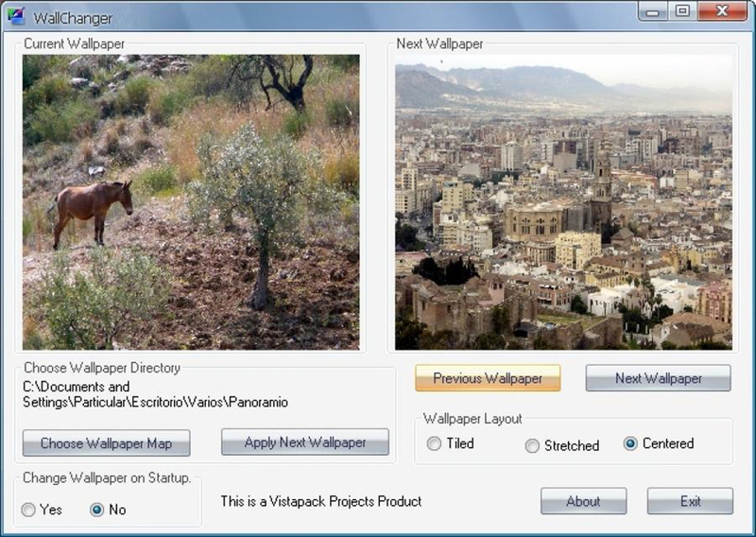Go to the Previous Wallpaper

(488, 378)
